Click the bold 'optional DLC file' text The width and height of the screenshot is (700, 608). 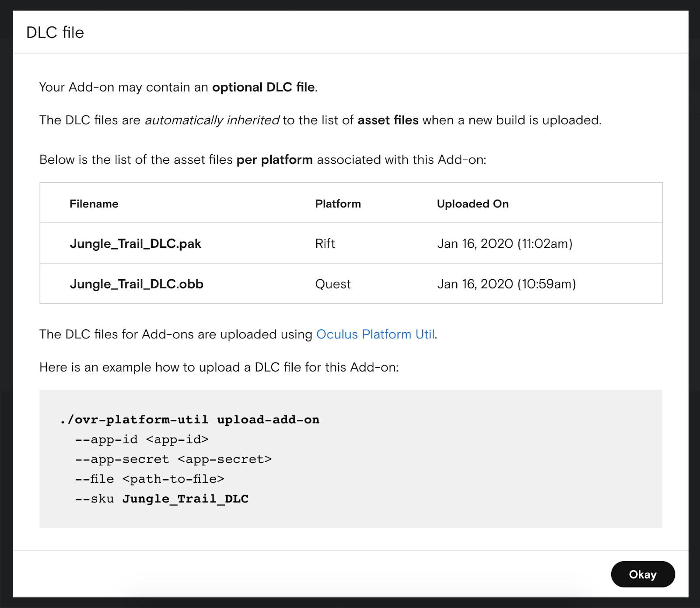tap(263, 88)
